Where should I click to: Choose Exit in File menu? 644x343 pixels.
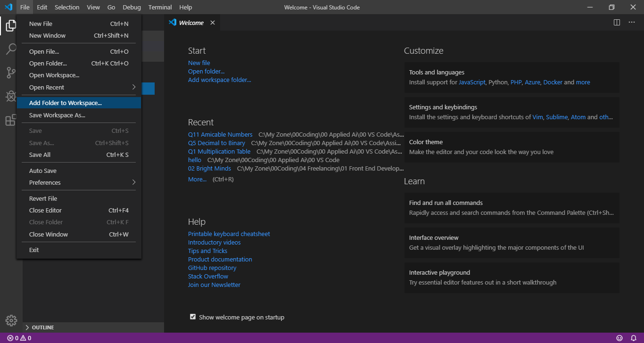click(x=79, y=250)
